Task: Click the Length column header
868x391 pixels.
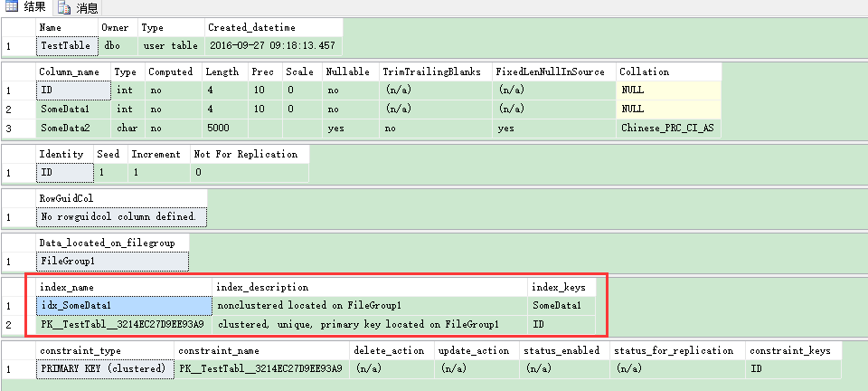Action: 225,72
